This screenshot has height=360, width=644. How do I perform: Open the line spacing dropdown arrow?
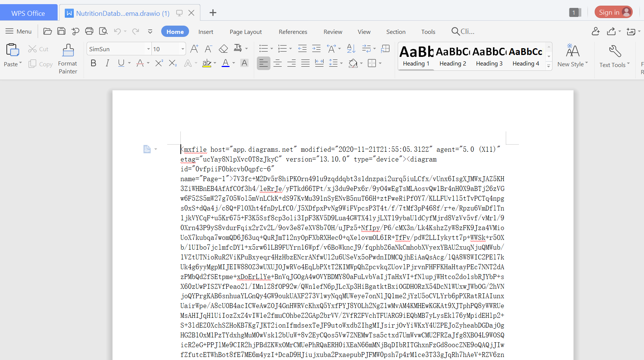tap(342, 63)
